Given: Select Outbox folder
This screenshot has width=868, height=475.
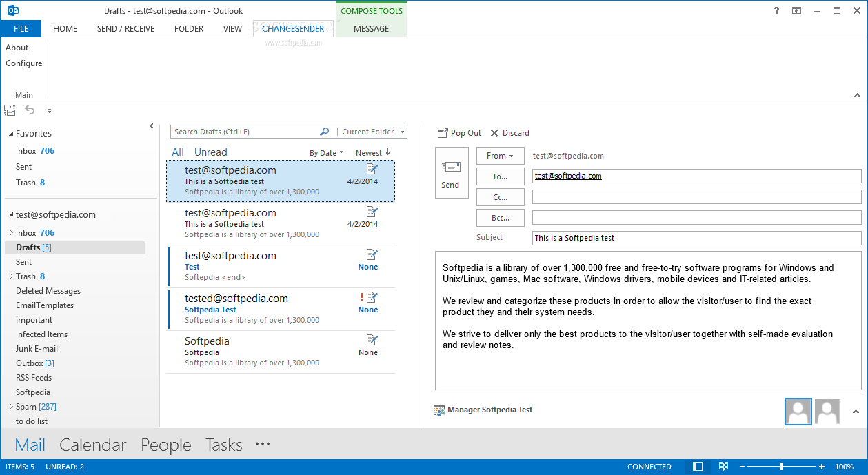Looking at the screenshot, I should tap(34, 363).
